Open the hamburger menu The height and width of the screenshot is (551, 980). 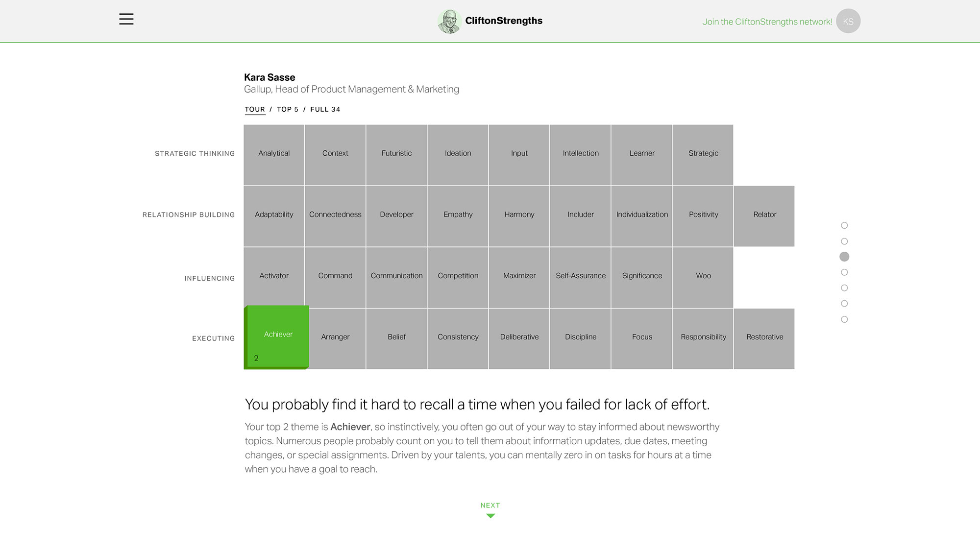(126, 19)
